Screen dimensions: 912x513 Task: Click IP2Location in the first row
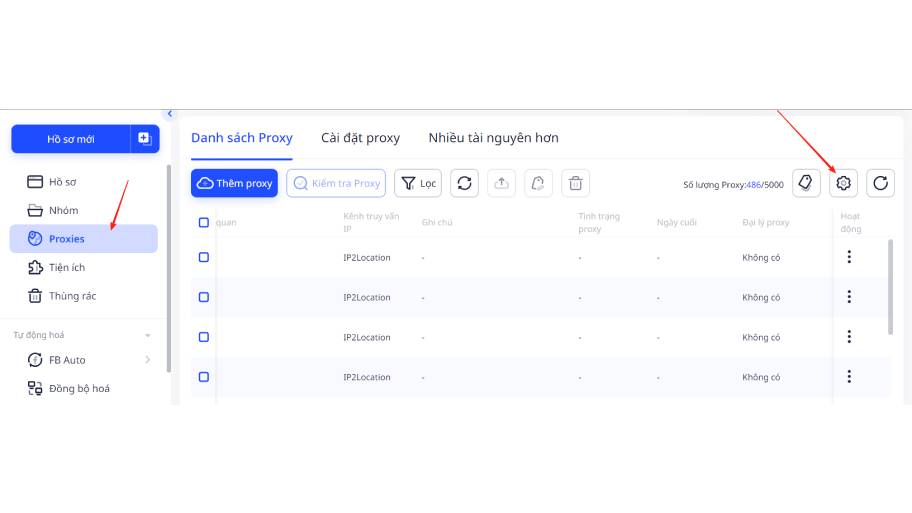click(366, 258)
